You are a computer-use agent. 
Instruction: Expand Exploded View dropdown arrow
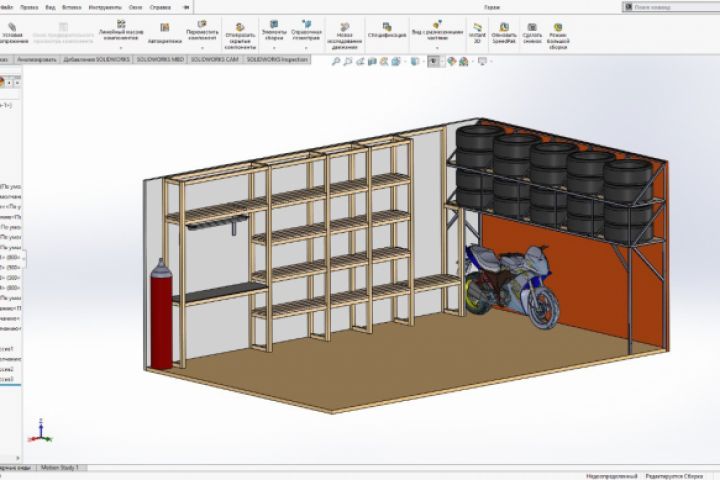pyautogui.click(x=437, y=48)
